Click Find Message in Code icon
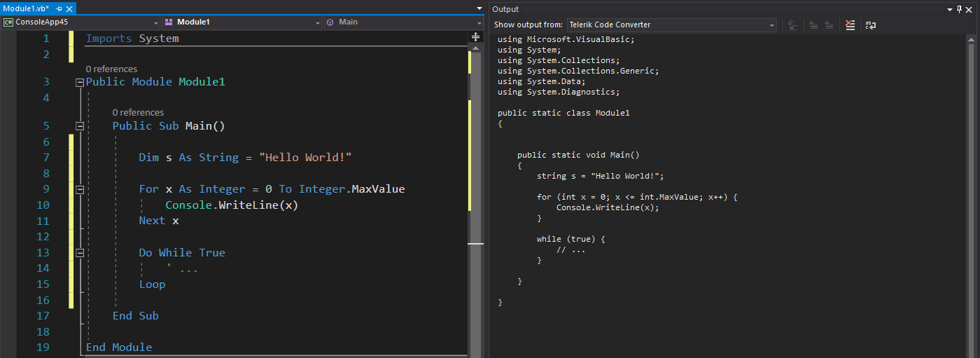Viewport: 980px width, 358px height. coord(793,25)
